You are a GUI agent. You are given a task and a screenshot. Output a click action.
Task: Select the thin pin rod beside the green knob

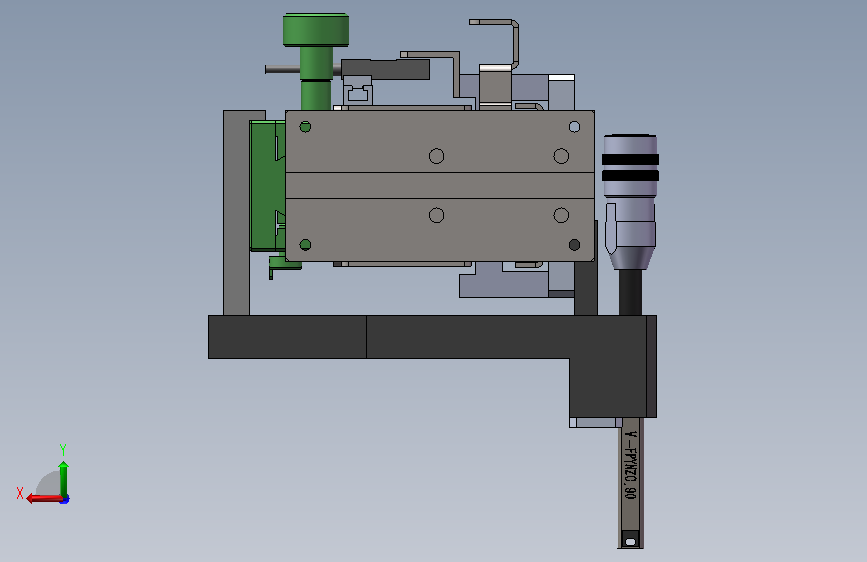tap(282, 69)
